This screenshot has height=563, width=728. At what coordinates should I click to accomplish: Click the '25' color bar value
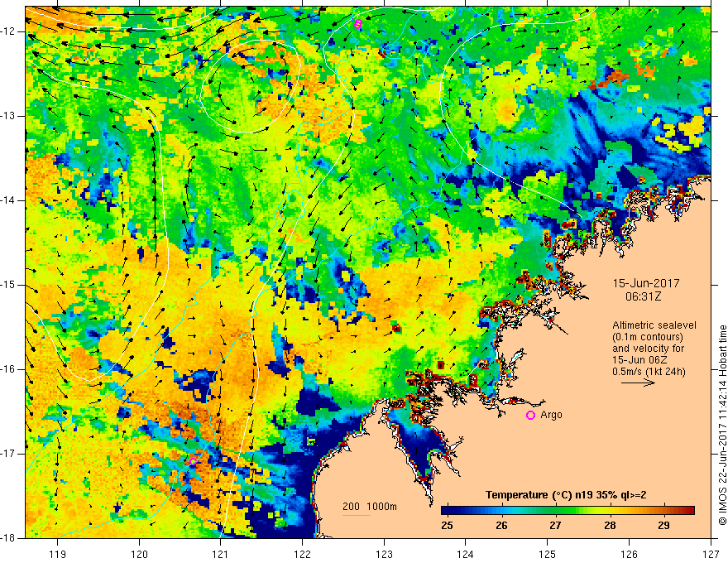click(447, 525)
